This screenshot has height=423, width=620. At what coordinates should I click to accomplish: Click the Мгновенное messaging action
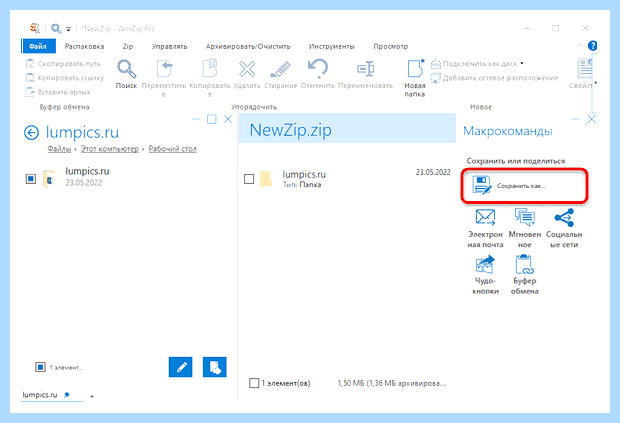point(525,228)
